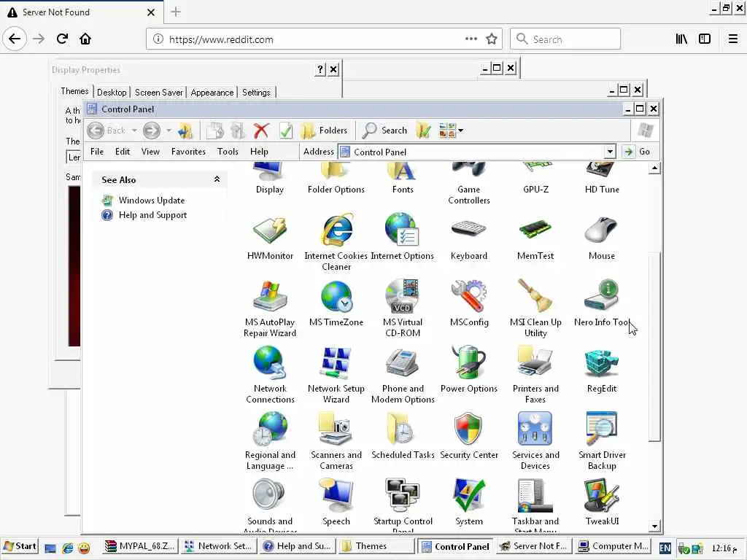747x560 pixels.
Task: Click the Firefox reload button
Action: coord(62,39)
